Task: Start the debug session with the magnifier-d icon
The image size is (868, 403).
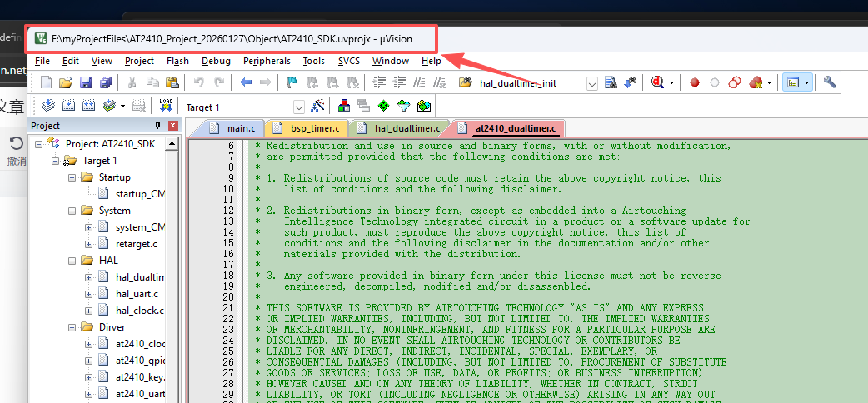Action: coord(657,82)
